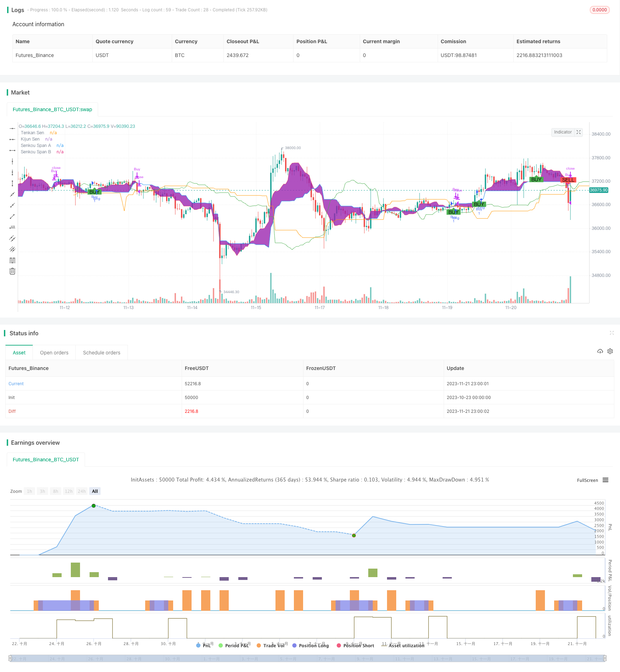Screen dimensions: 620x672
Task: Click the Comission value USDT:98.87481
Action: click(x=459, y=55)
